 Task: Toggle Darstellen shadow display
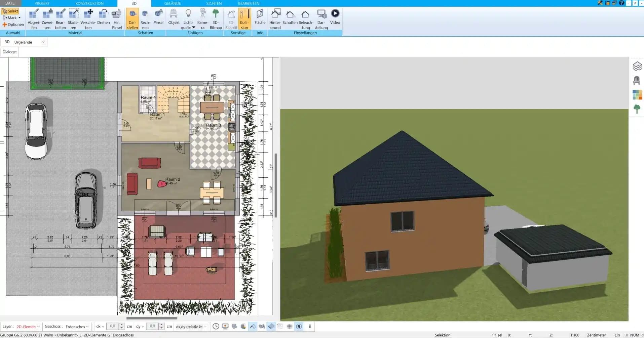click(132, 19)
